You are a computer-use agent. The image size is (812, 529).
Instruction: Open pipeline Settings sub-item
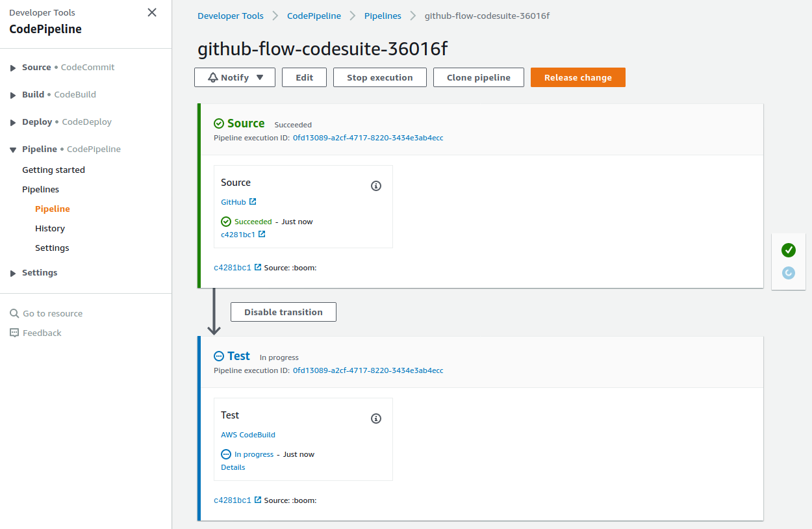pos(52,248)
